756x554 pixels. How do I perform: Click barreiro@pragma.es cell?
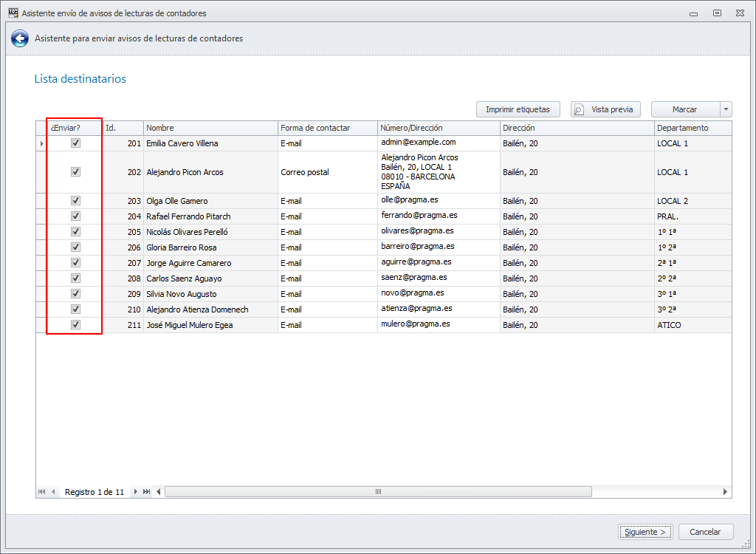coord(439,247)
